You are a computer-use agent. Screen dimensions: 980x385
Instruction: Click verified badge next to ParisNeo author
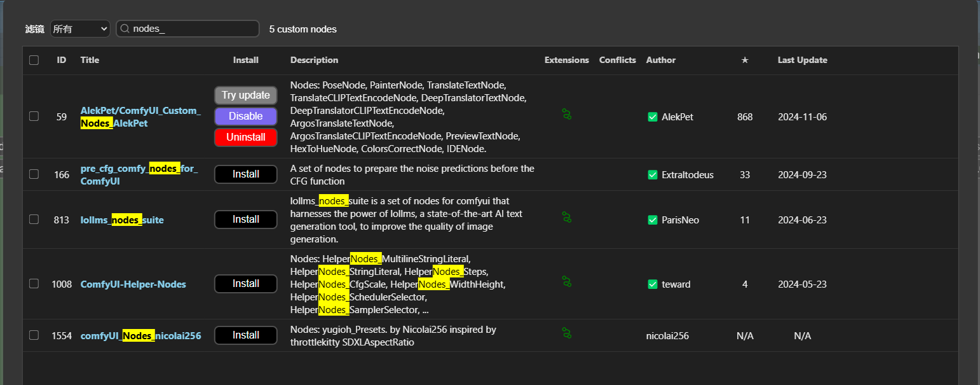click(x=652, y=220)
